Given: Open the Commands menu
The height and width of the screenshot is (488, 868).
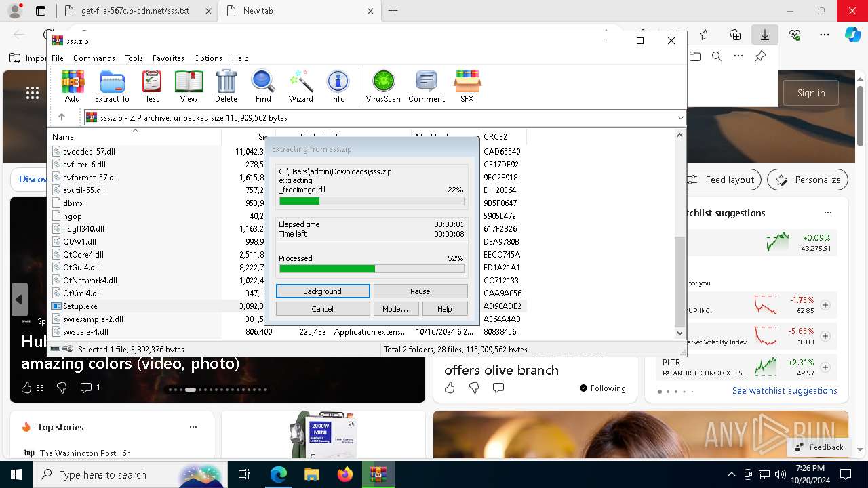Looking at the screenshot, I should (94, 58).
